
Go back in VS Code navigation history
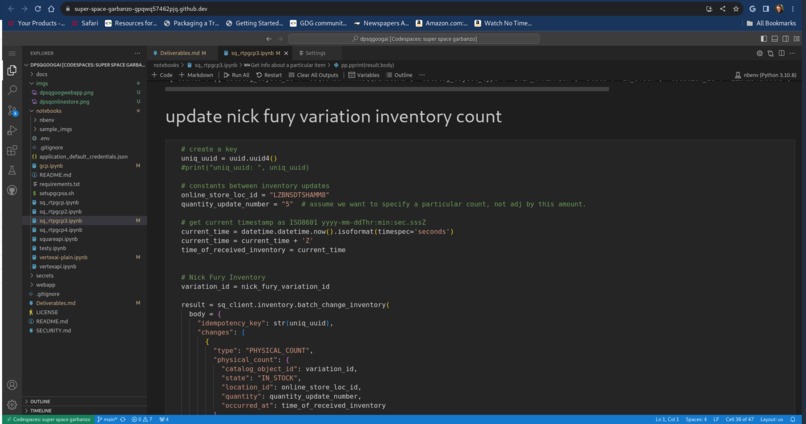pos(268,39)
